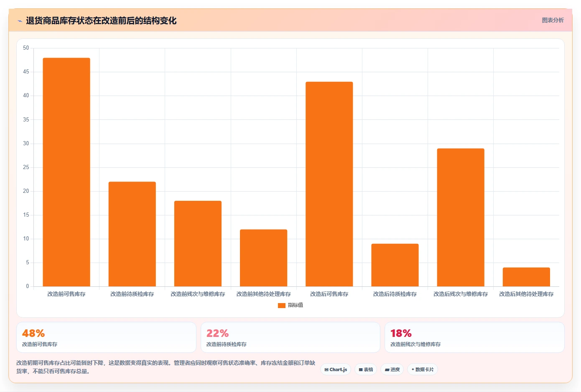Click the x-axis label 改造前其他待处理库存
581x392 pixels.
coord(263,294)
